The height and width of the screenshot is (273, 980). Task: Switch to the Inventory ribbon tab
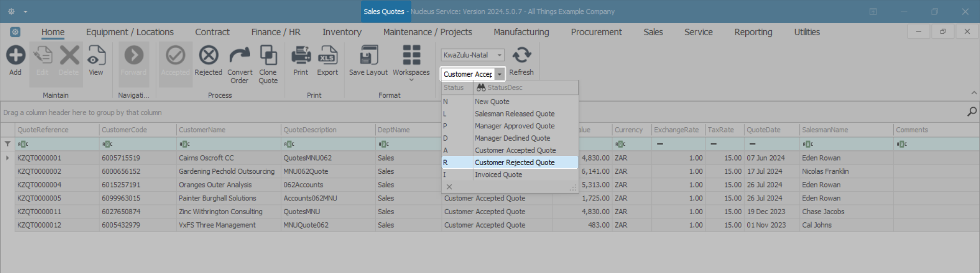pyautogui.click(x=341, y=32)
